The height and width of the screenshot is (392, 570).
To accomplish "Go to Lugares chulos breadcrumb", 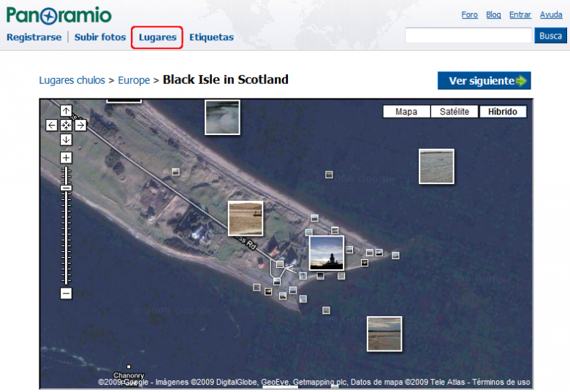I will tap(72, 80).
